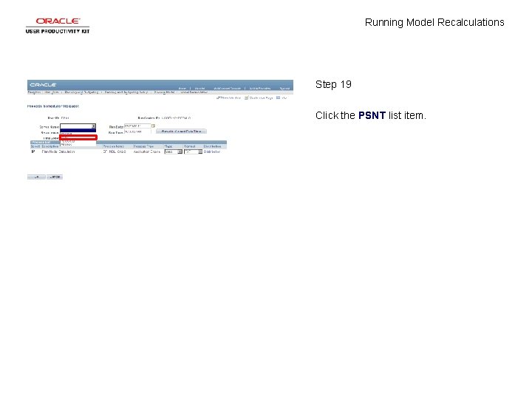Image resolution: width=532 pixels, height=399 pixels.
Task: Select the last item in server dropdown list
Action: click(x=78, y=145)
